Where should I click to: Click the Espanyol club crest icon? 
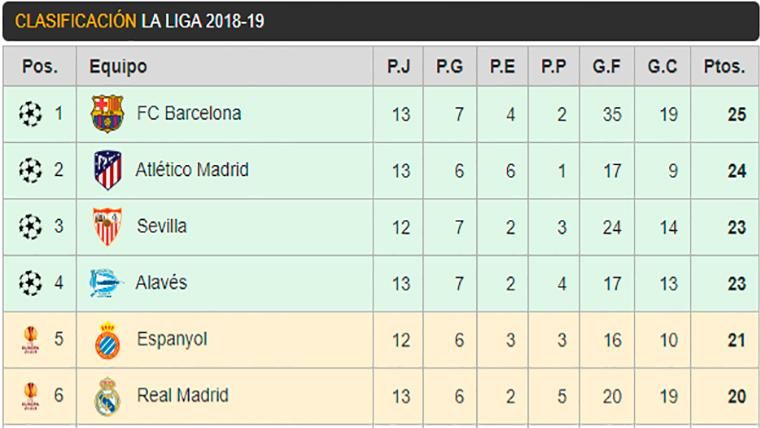point(106,340)
